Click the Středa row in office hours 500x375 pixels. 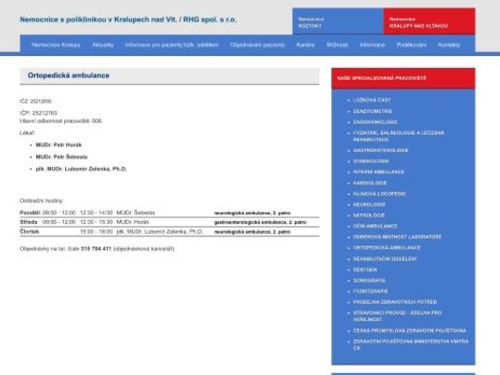[x=169, y=222]
